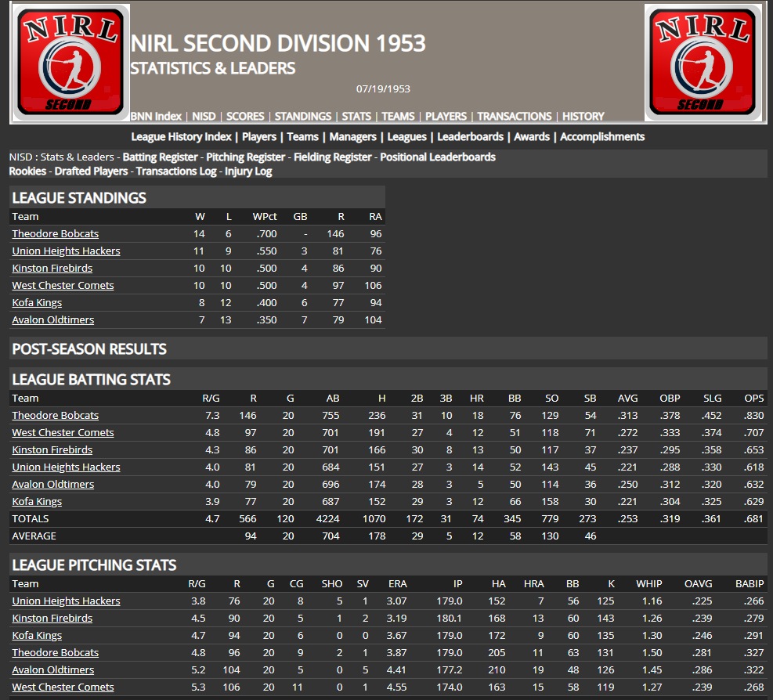Open the STANDINGS page
The image size is (773, 700).
coord(303,116)
